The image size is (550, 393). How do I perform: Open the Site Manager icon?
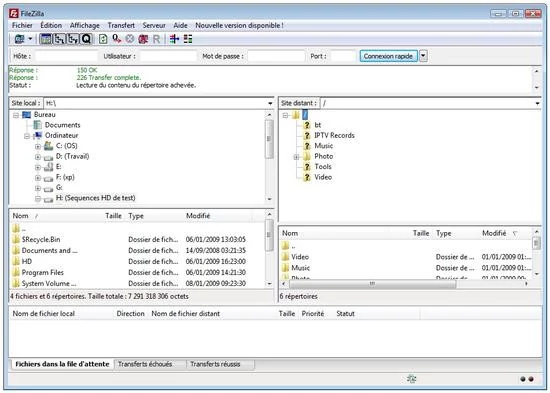[19, 39]
